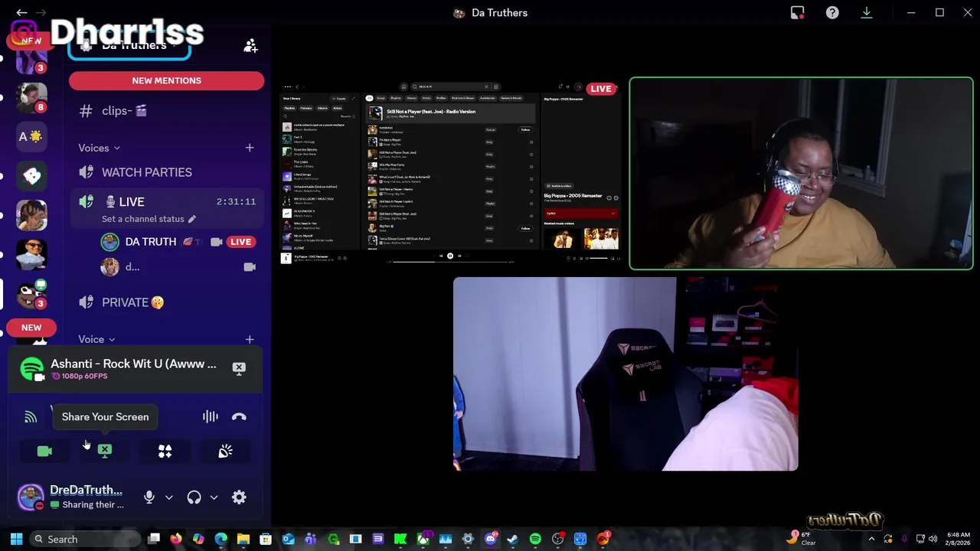The image size is (980, 551).
Task: Go back with left arrow
Action: (21, 12)
